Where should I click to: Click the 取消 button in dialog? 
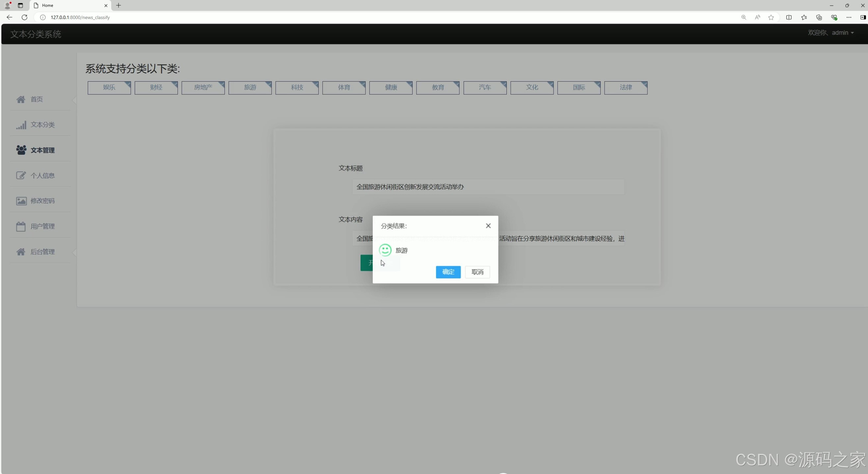pyautogui.click(x=477, y=272)
